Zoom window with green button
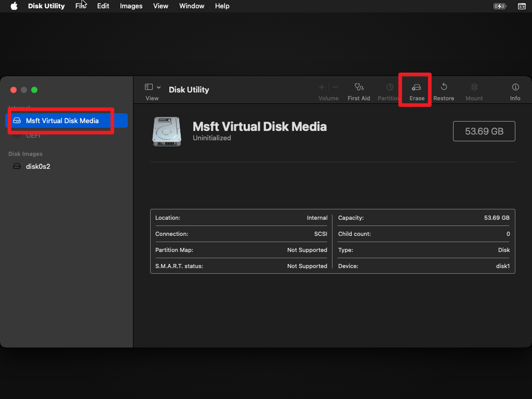This screenshot has width=532, height=399. click(34, 90)
